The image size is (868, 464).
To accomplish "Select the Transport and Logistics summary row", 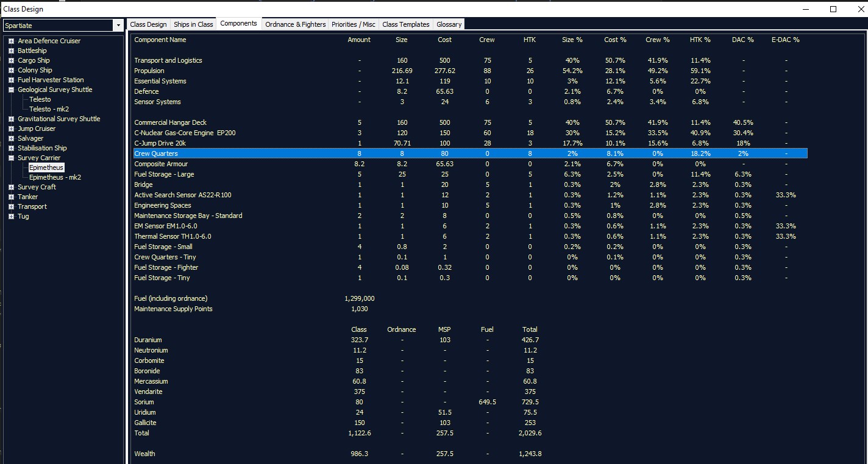I will (471, 60).
